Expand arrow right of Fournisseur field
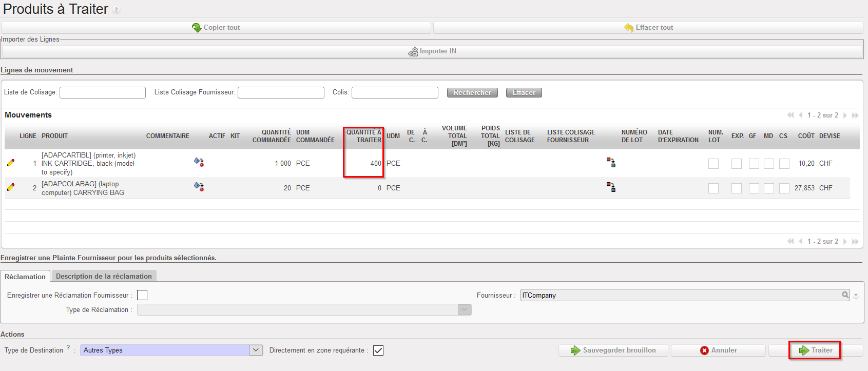Viewport: 868px width, 371px height. [856, 296]
